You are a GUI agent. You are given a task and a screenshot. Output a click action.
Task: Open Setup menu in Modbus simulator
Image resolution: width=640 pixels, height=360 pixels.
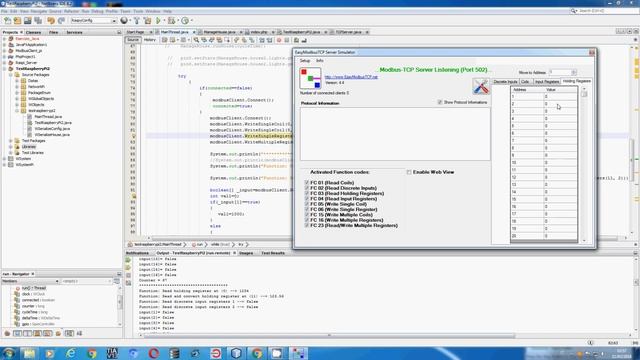pos(305,60)
